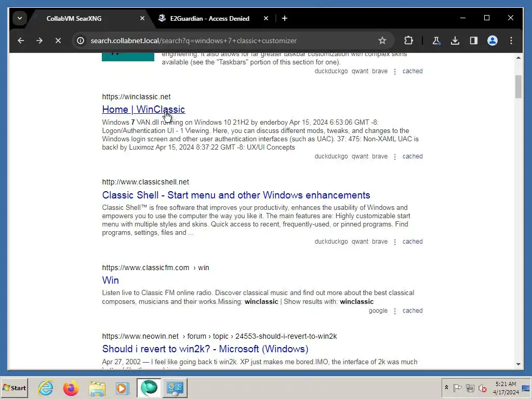
Task: Open Home | WinClassic result link
Action: point(143,110)
